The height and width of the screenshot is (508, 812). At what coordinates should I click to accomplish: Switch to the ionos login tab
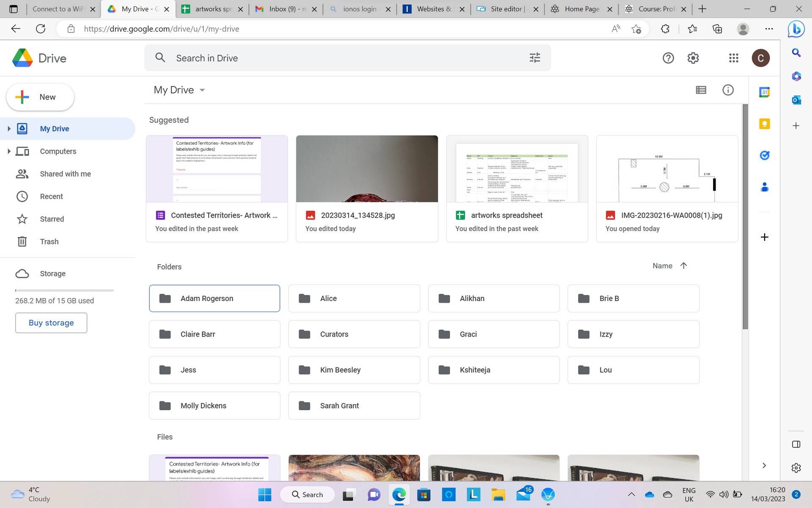360,9
